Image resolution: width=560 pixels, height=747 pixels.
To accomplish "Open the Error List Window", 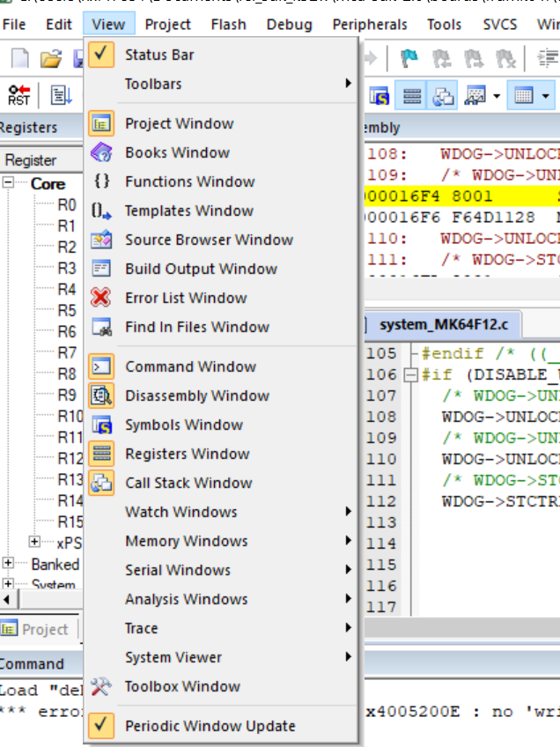I will pos(186,298).
